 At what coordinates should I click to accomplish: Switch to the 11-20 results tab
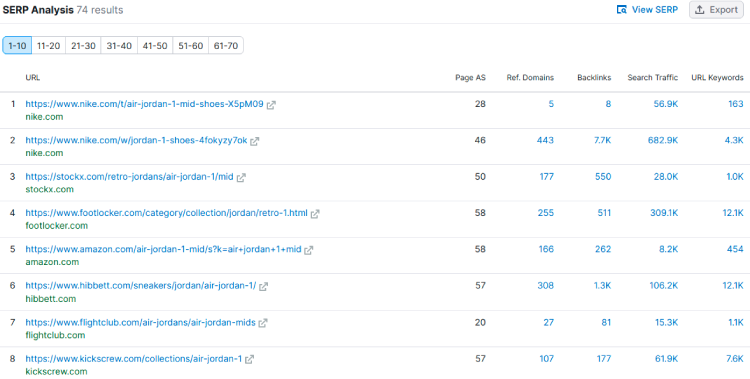(48, 46)
